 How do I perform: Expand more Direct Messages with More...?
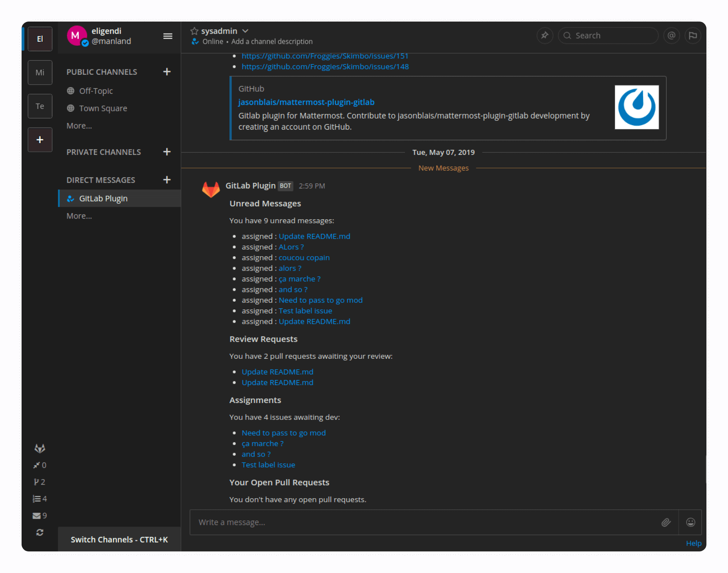[x=79, y=216]
